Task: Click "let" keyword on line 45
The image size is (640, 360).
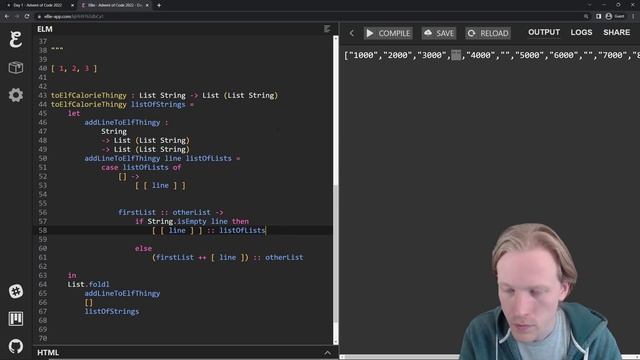Action: pyautogui.click(x=74, y=113)
